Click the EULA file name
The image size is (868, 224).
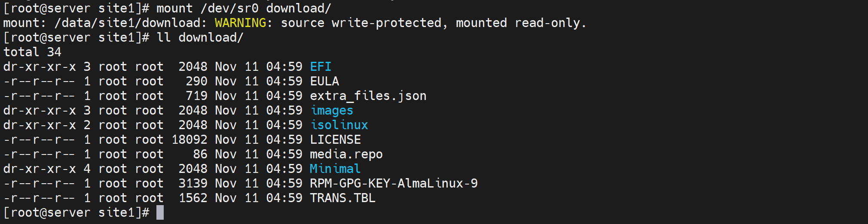(x=324, y=82)
